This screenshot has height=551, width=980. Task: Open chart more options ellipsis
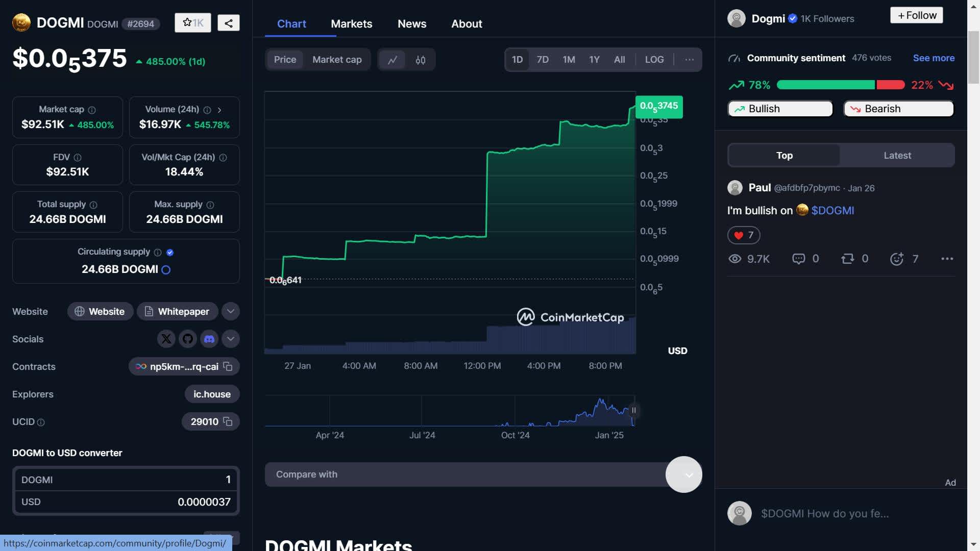[x=689, y=60]
